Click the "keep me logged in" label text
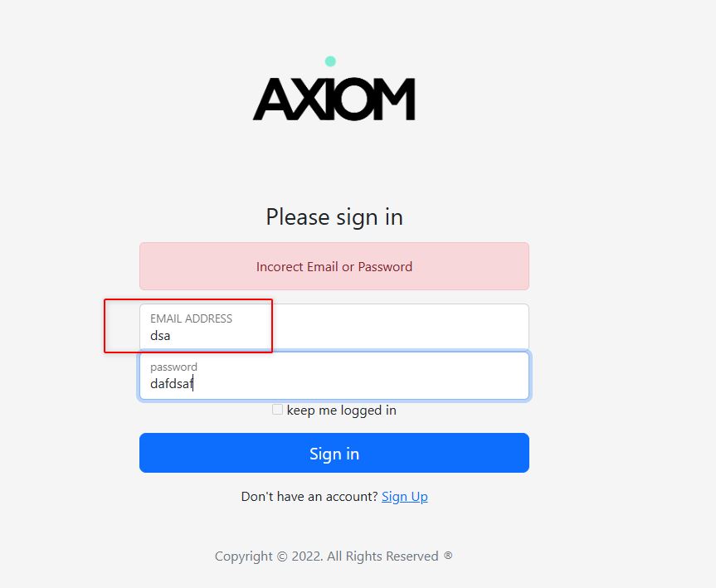Viewport: 716px width, 588px height. pos(341,410)
